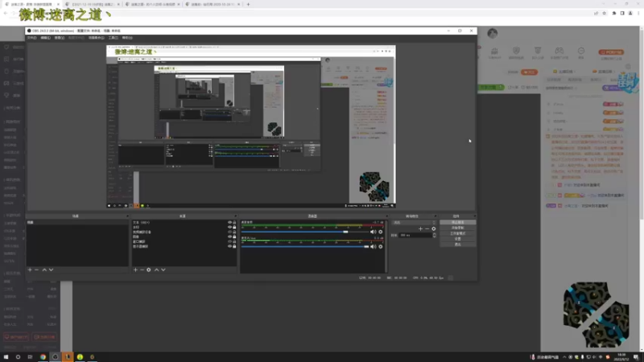
Task: Click the transition duration spinner arrows
Action: 434,235
